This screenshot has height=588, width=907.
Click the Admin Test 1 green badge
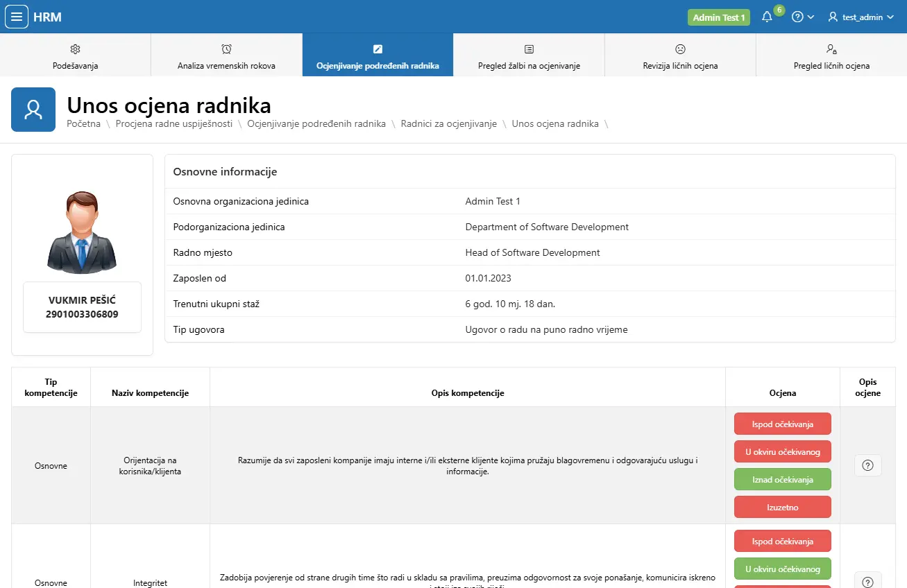[719, 17]
